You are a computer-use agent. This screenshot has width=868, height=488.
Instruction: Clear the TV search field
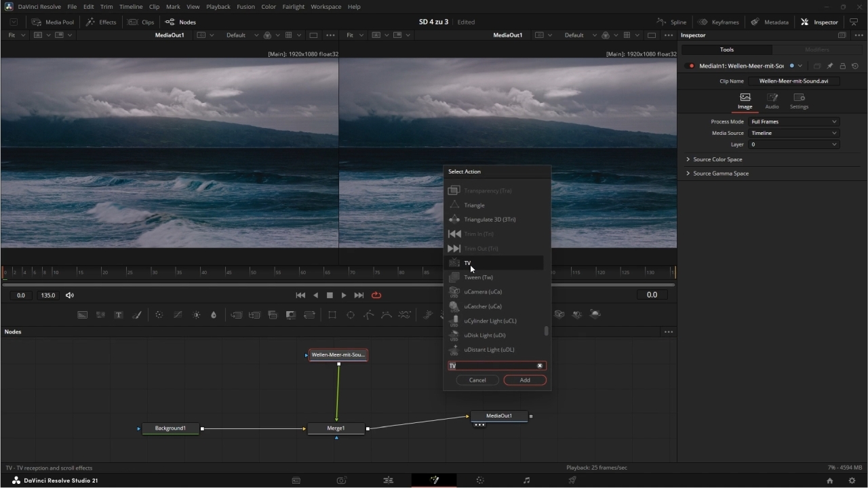pos(540,366)
